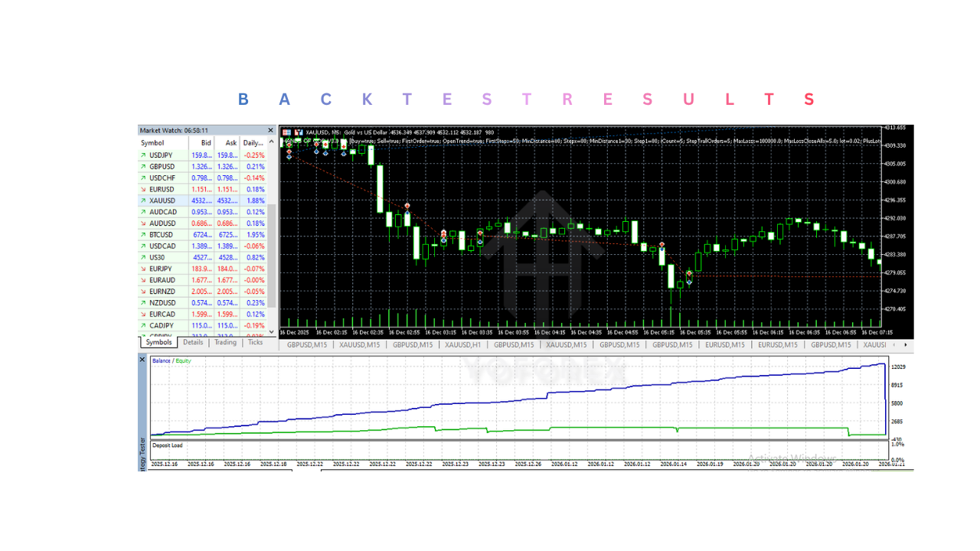Switch to the Details tab
Viewport: 980px width, 551px height.
[x=193, y=343]
